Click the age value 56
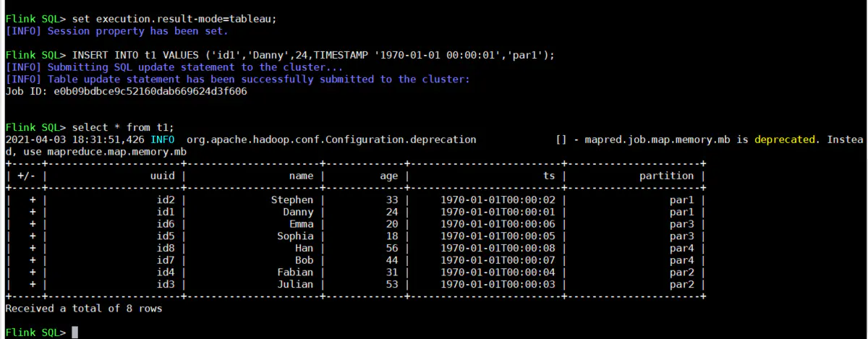868x339 pixels. pyautogui.click(x=392, y=248)
